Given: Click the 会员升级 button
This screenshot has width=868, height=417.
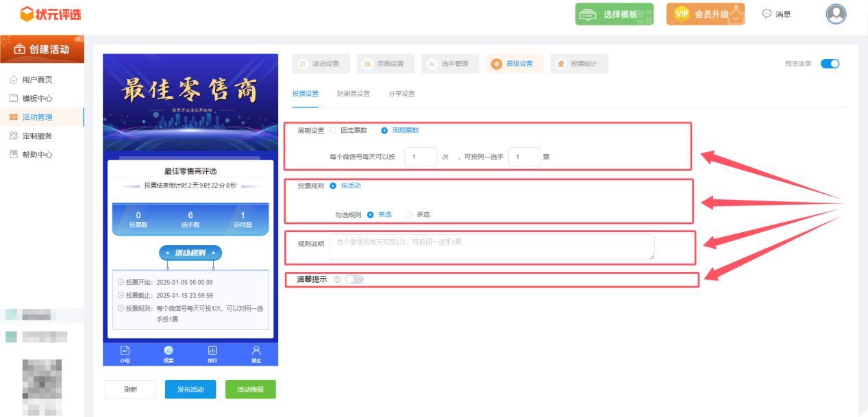Looking at the screenshot, I should [x=706, y=14].
